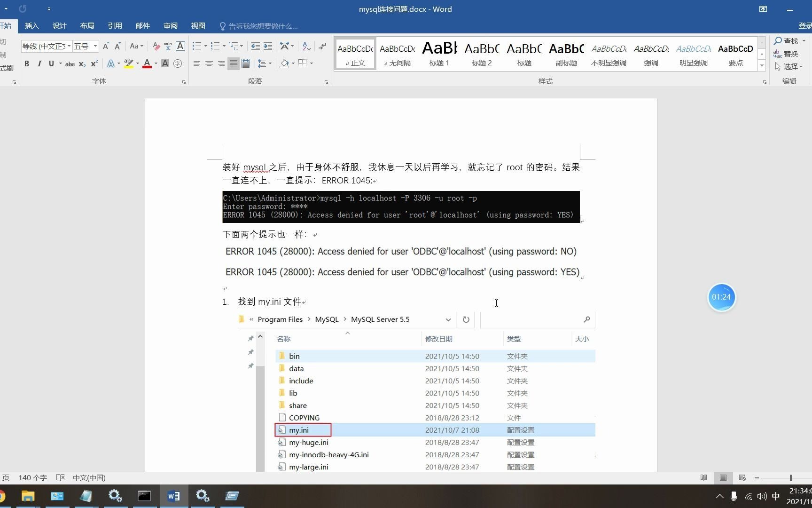The image size is (812, 508).
Task: Open Chinese layout options
Action: (284, 46)
